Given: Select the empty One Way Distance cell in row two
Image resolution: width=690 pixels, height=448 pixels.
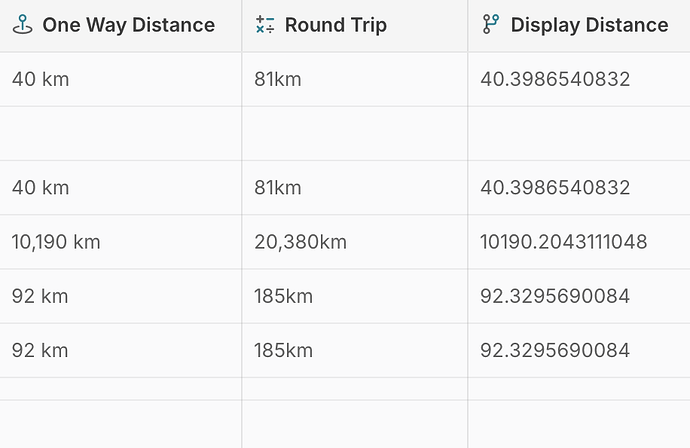Looking at the screenshot, I should (121, 134).
